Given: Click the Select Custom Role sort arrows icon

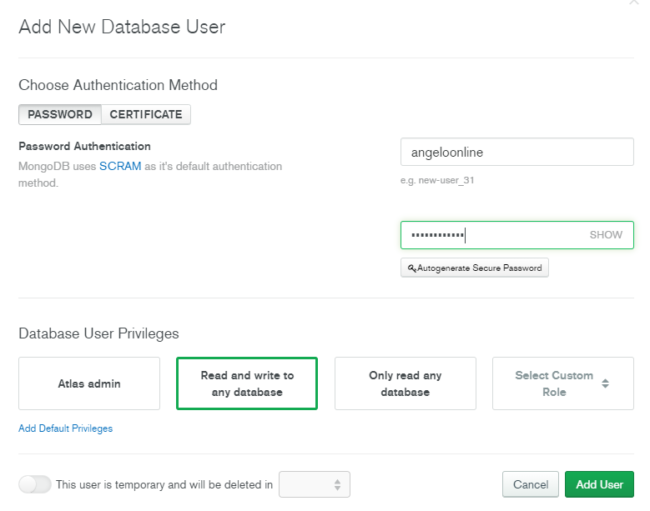Looking at the screenshot, I should (605, 383).
